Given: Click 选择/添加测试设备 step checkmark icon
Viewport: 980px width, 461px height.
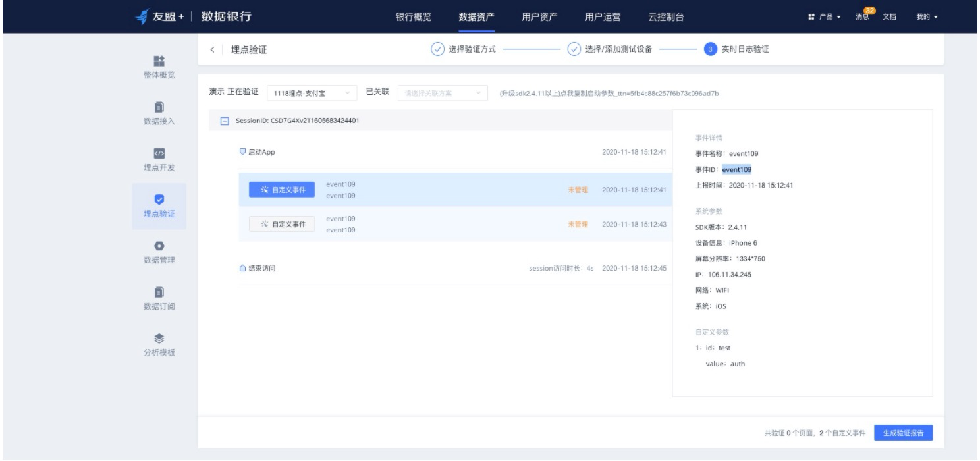Looking at the screenshot, I should [x=574, y=50].
